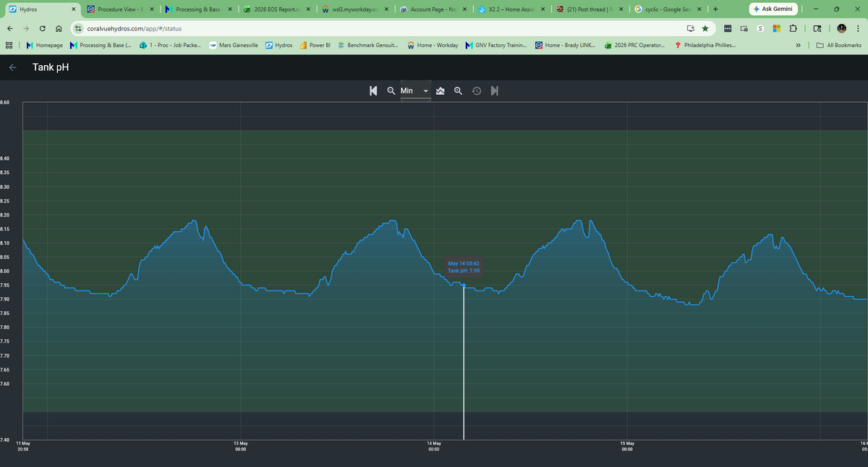Open the Homepage bookmark
The width and height of the screenshot is (868, 467).
click(x=44, y=45)
